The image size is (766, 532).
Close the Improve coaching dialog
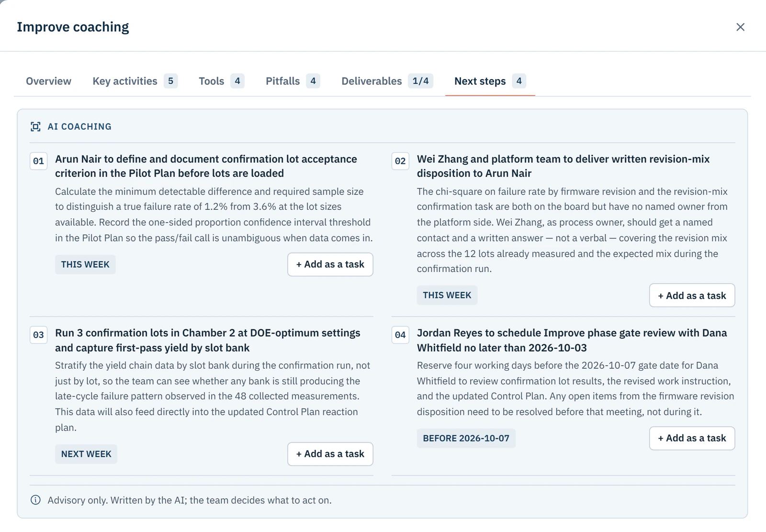click(740, 27)
